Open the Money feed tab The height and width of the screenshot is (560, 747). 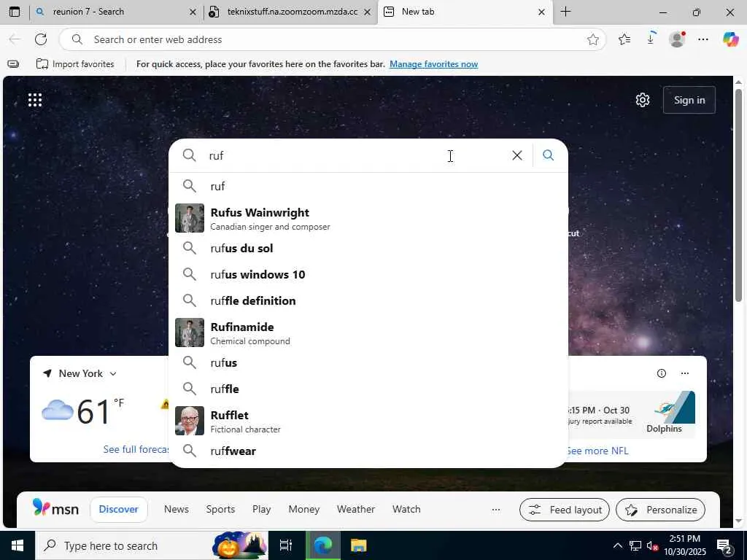point(304,510)
